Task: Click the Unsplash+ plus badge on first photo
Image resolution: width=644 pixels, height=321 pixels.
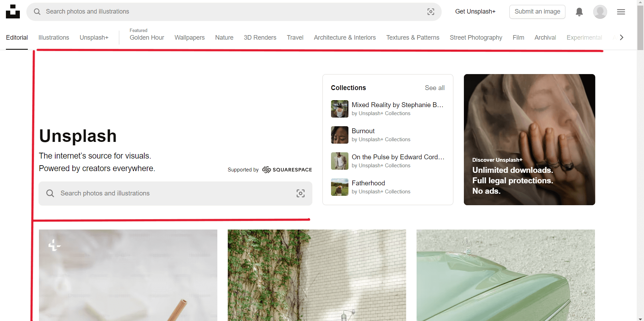Action: click(55, 245)
